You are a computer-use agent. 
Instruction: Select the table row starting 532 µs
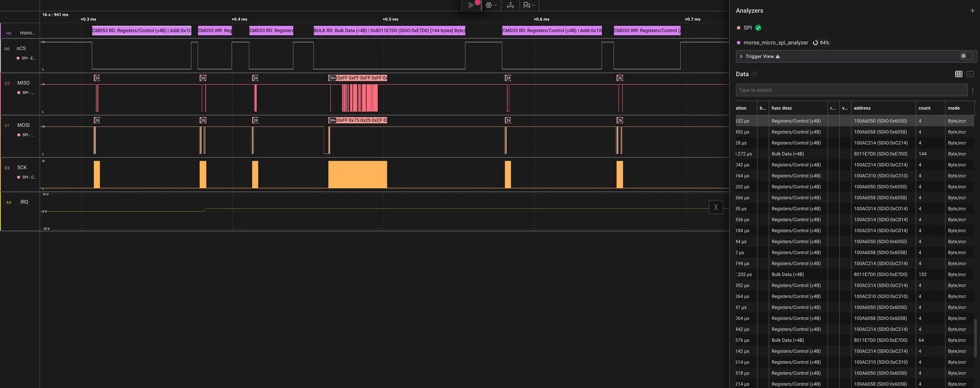pyautogui.click(x=854, y=121)
